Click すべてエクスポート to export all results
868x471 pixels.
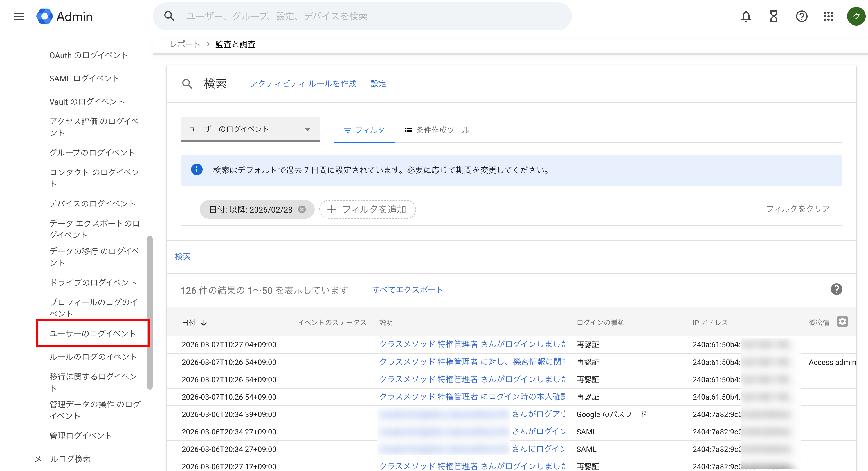pyautogui.click(x=408, y=290)
